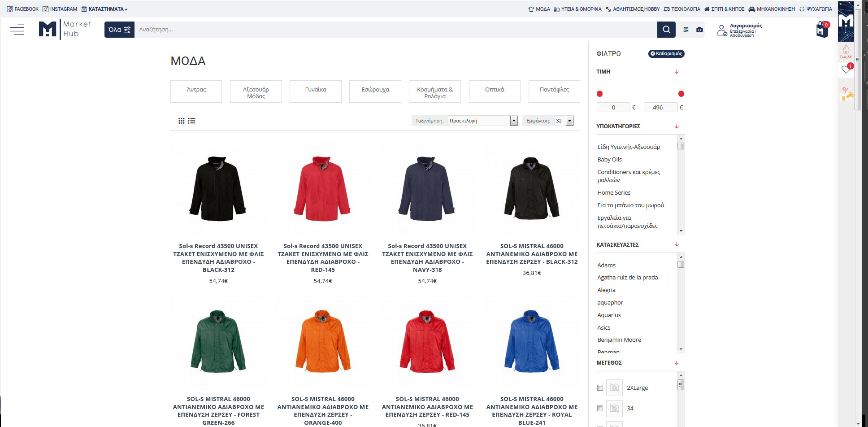Open the royal blue SOL-S MISTRAL jacket image
The image size is (868, 427).
point(532,342)
